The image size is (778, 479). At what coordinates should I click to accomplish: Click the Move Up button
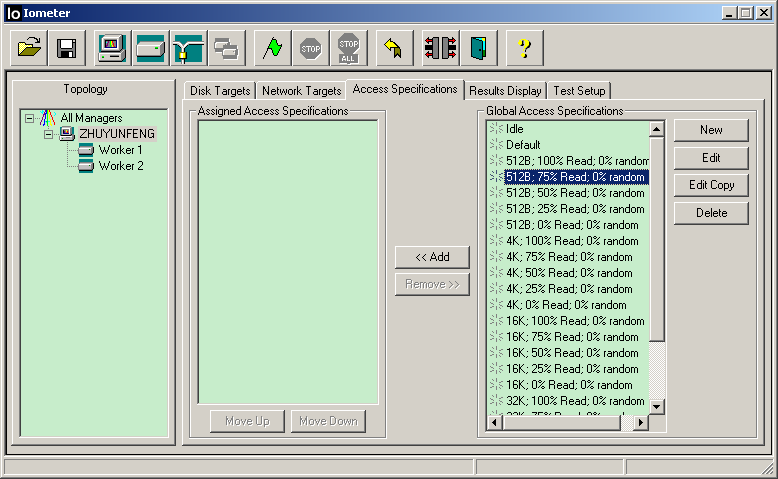pyautogui.click(x=247, y=421)
